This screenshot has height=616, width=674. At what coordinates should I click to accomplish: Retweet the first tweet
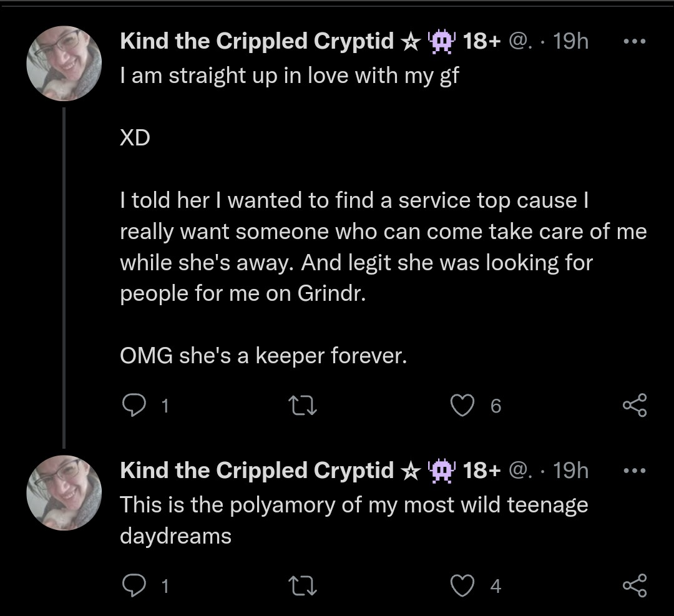303,406
